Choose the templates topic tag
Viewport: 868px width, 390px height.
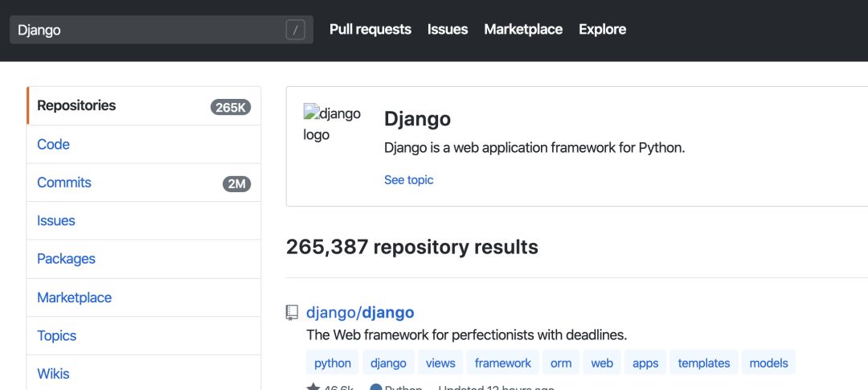point(703,363)
